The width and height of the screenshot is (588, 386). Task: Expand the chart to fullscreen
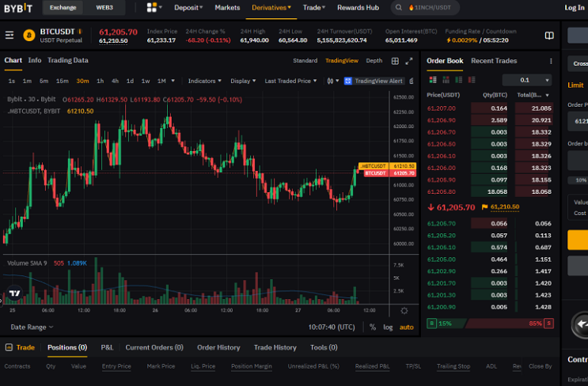(409, 61)
